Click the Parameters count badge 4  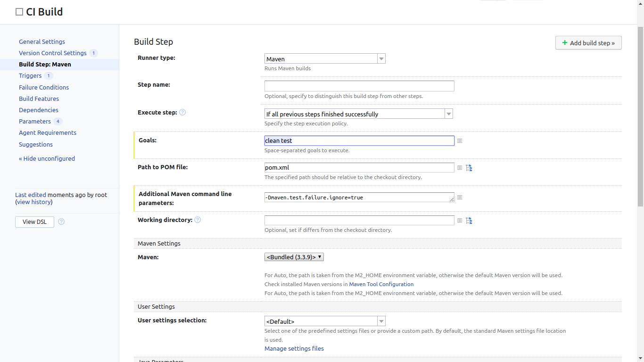coord(58,122)
